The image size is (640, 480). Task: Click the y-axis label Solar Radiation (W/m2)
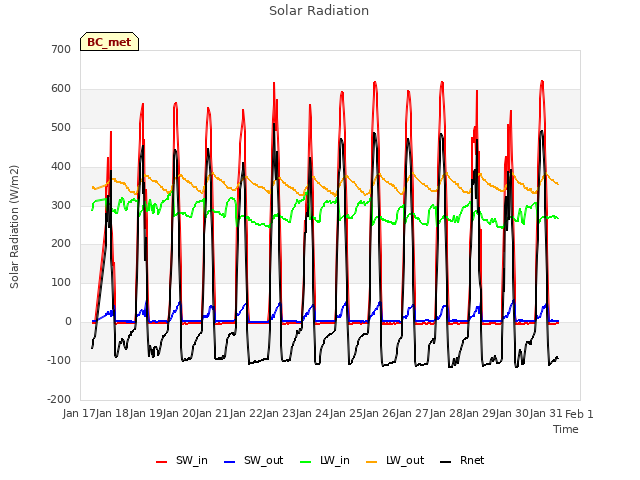14,227
